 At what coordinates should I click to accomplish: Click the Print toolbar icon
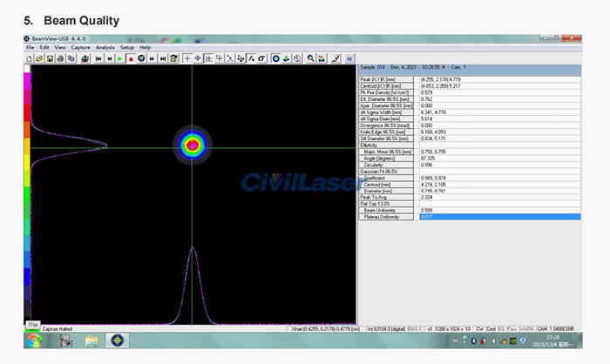(60, 58)
